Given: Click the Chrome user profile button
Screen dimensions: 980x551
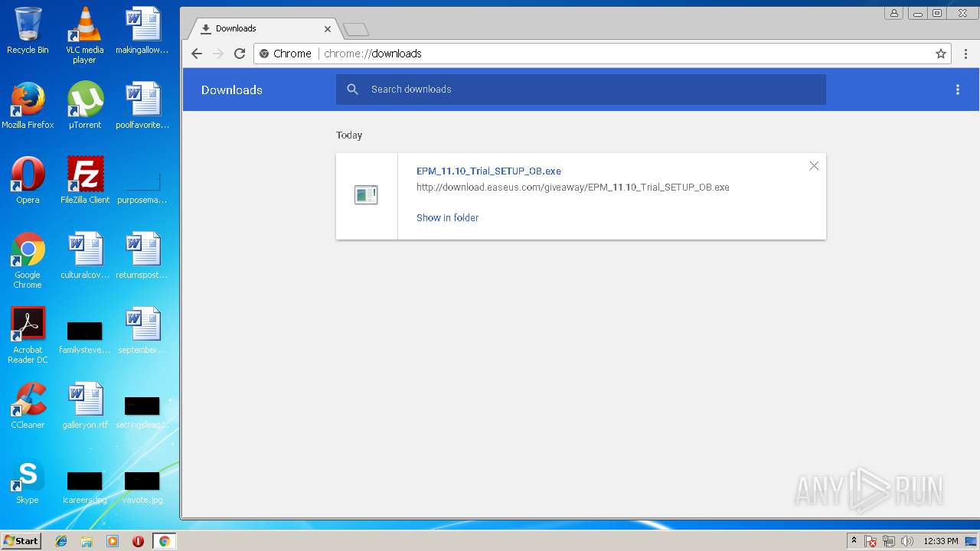Looking at the screenshot, I should (893, 13).
